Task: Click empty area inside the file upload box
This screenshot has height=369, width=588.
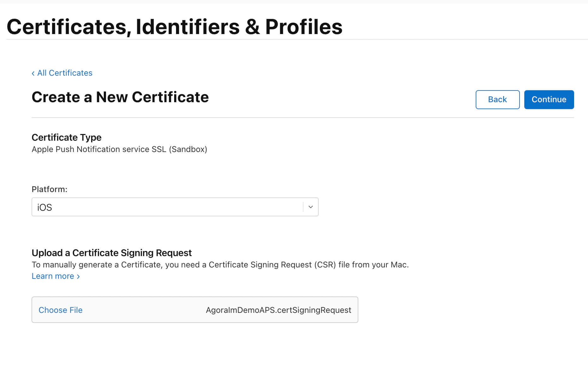Action: click(x=142, y=310)
